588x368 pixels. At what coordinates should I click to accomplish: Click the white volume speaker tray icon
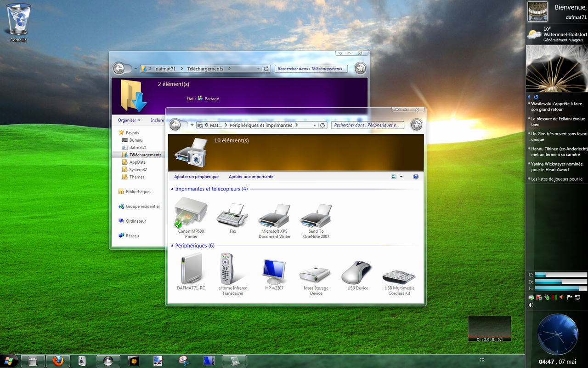[531, 305]
